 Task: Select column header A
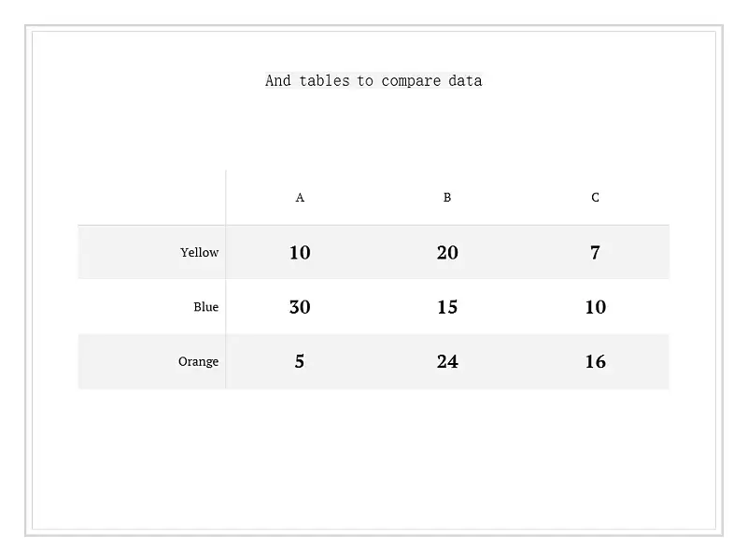300,198
